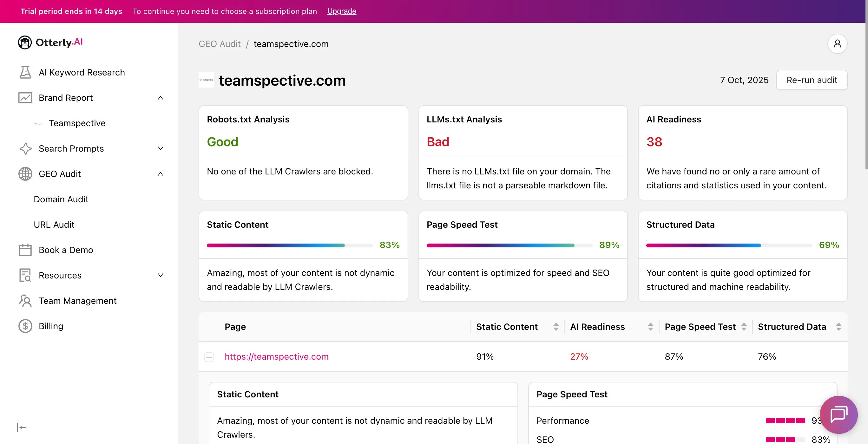Click the Book a Demo calendar icon
Image resolution: width=868 pixels, height=444 pixels.
click(25, 250)
